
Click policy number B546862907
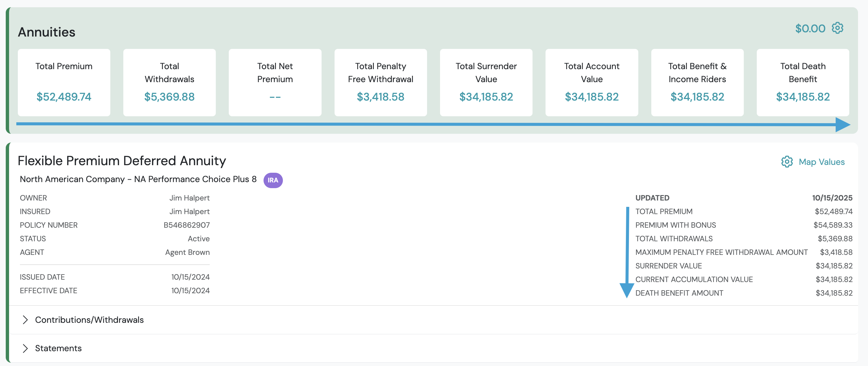click(x=187, y=225)
